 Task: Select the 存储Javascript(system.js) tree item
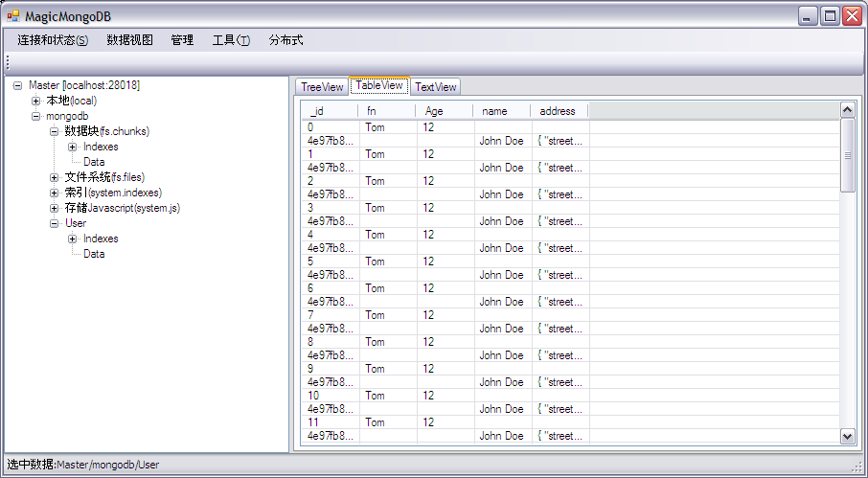(x=123, y=208)
